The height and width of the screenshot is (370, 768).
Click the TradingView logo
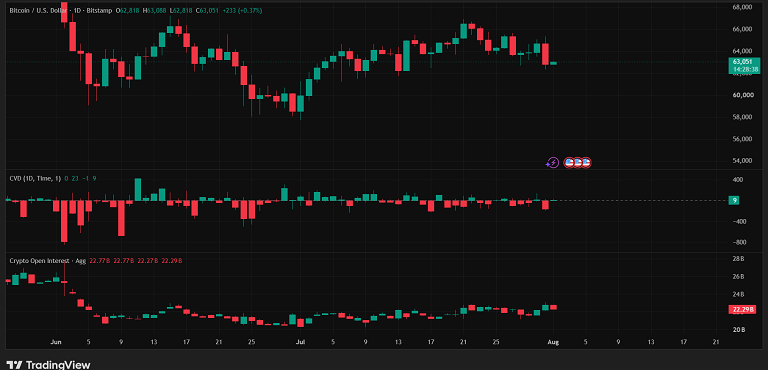click(48, 365)
